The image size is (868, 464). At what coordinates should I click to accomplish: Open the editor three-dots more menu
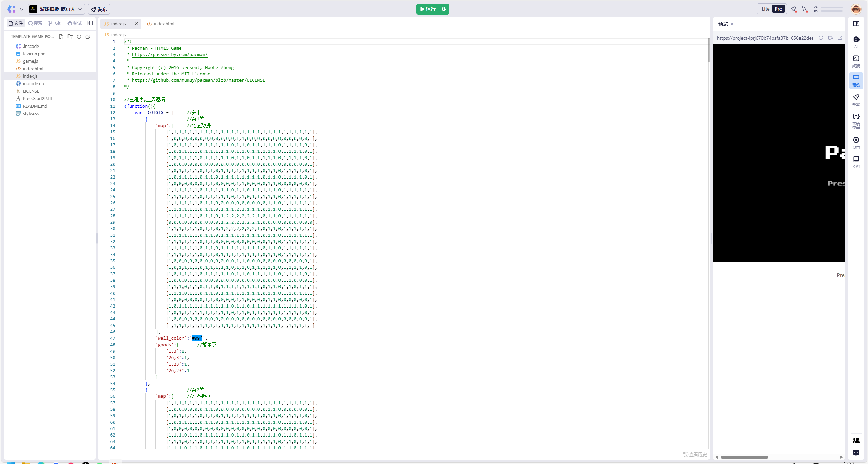pyautogui.click(x=705, y=23)
